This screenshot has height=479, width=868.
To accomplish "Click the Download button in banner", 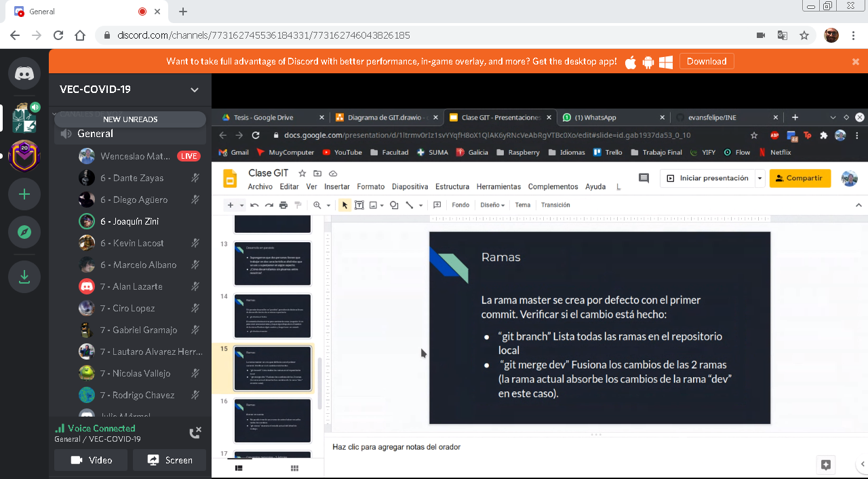I will [706, 61].
